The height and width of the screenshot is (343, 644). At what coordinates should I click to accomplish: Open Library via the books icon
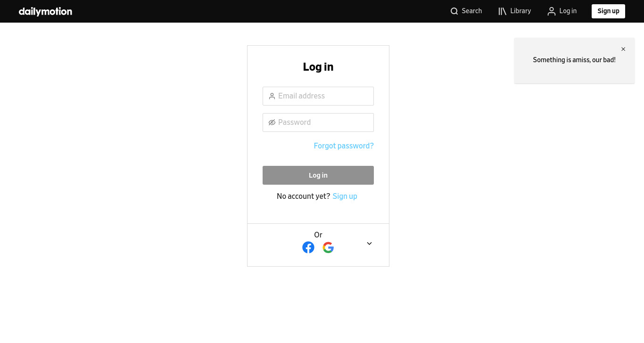click(503, 11)
